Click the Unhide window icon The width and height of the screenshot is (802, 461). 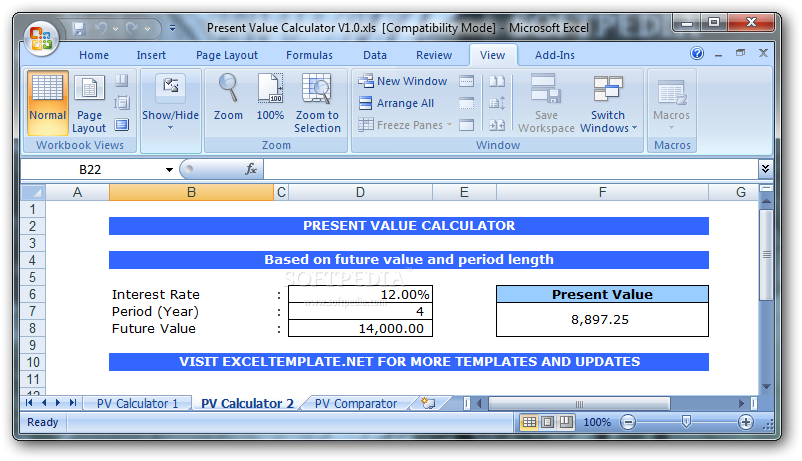[x=466, y=125]
